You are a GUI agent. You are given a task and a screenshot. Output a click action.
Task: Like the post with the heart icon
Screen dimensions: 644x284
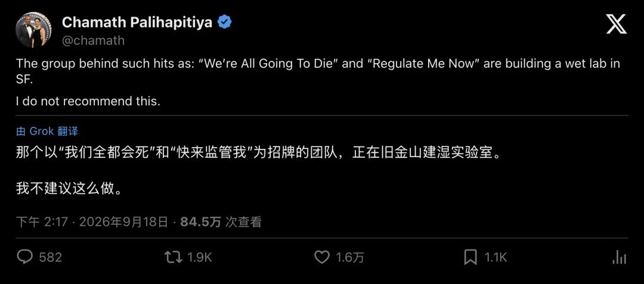(x=322, y=257)
